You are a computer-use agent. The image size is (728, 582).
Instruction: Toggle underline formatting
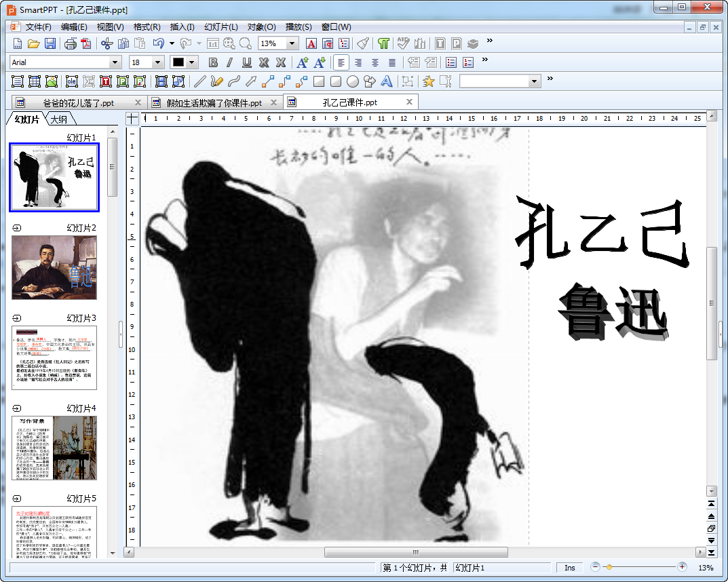pyautogui.click(x=246, y=62)
